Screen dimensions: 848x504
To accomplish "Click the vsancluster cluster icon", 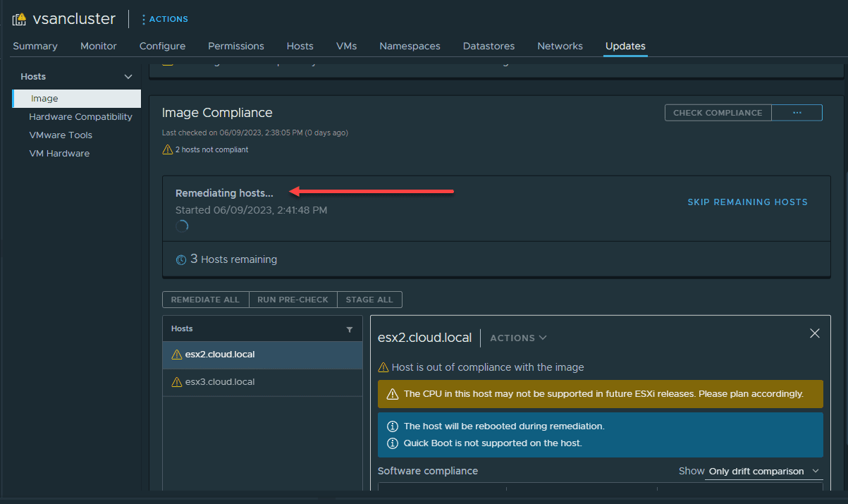I will click(x=19, y=19).
